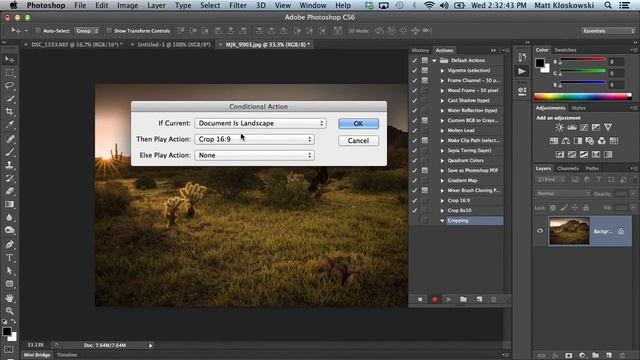Toggle checkmark for Molten Lead action

coord(414,130)
